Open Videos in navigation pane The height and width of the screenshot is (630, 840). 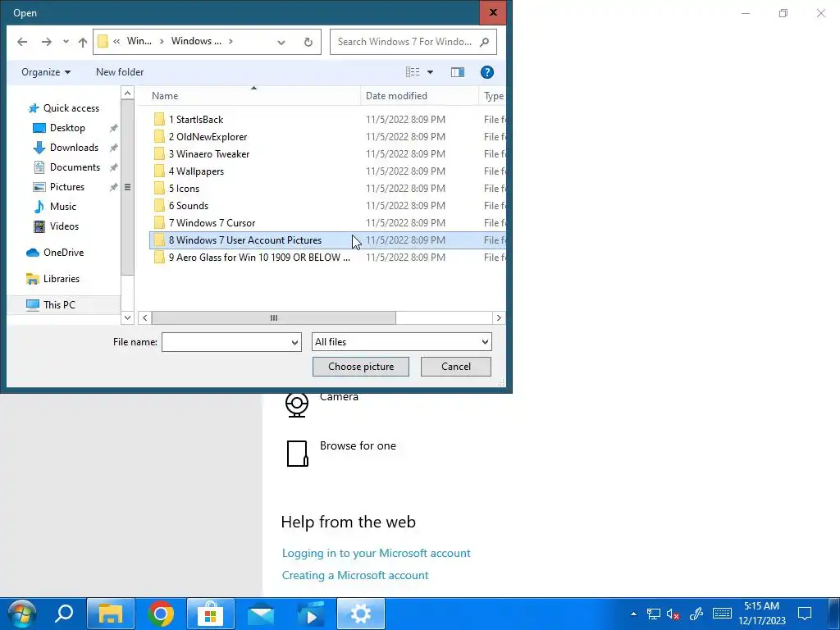click(64, 226)
